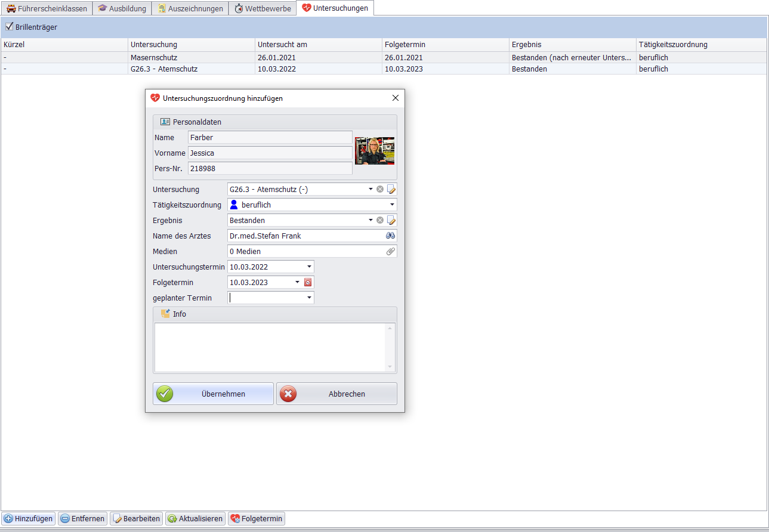Clear the Untersuchung field selection
The height and width of the screenshot is (532, 769).
(380, 189)
